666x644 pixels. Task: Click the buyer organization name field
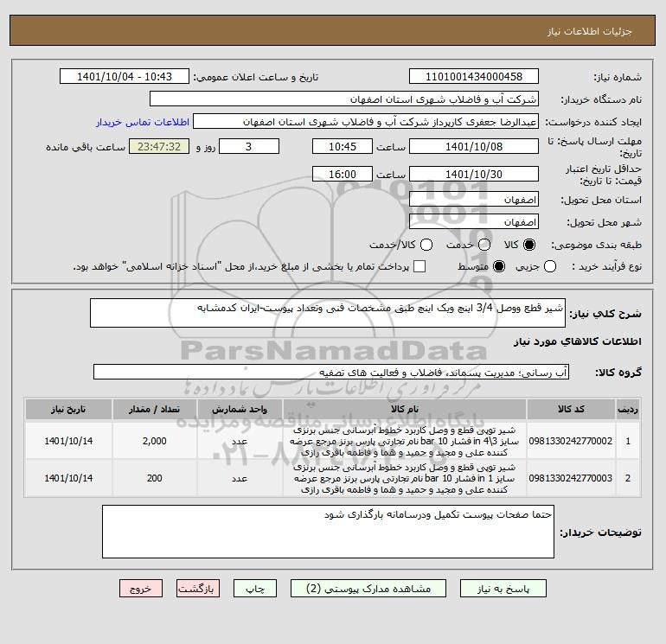tap(344, 99)
